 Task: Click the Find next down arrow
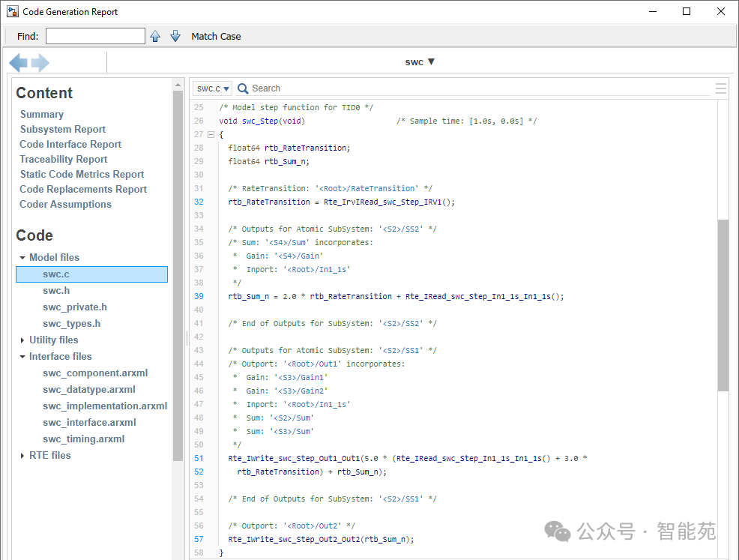(x=175, y=36)
